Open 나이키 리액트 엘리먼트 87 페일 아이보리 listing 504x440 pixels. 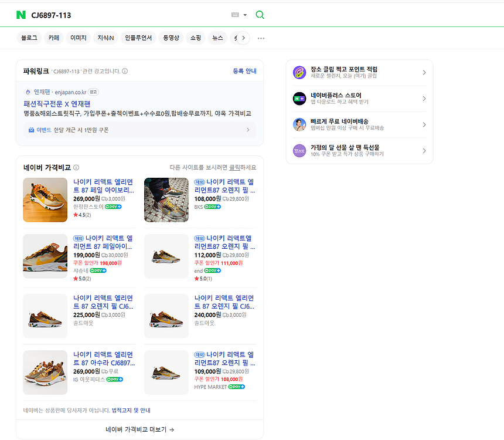(104, 186)
